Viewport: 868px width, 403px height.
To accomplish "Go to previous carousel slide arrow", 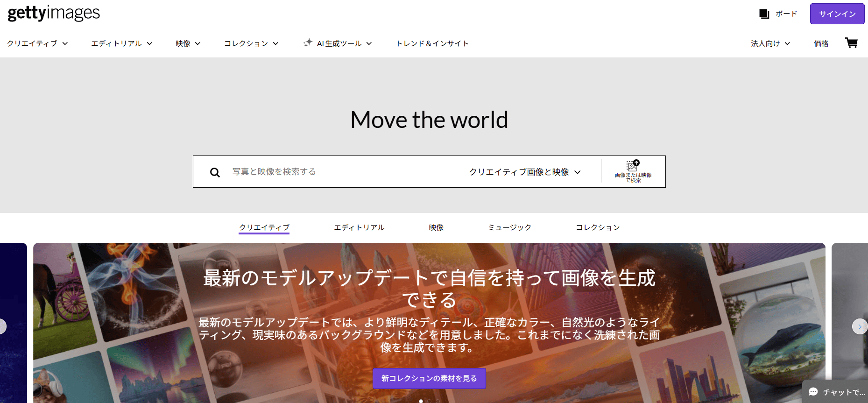I will tap(2, 326).
